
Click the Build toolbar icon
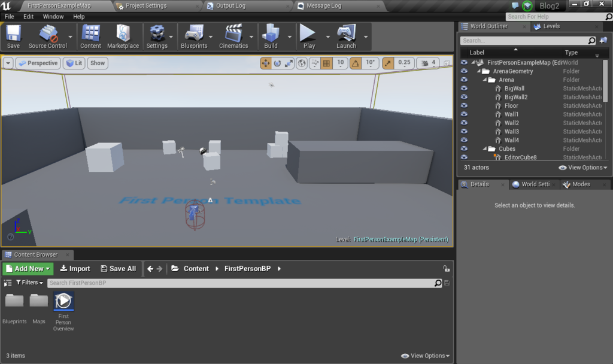271,37
